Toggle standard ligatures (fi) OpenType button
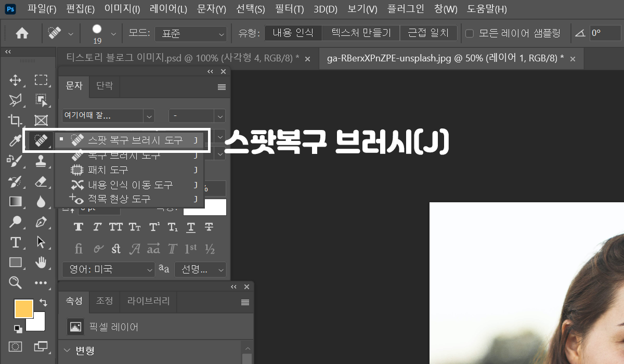The width and height of the screenshot is (624, 364). click(79, 249)
